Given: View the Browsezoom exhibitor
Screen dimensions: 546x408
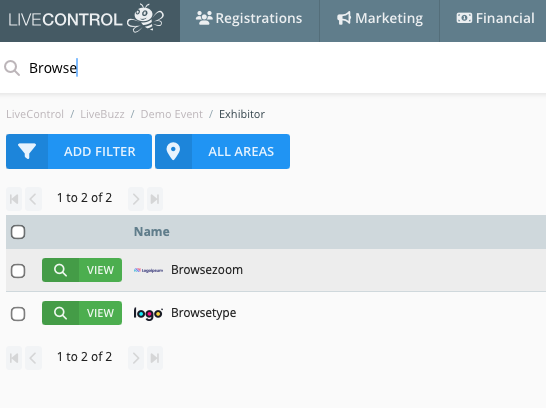Looking at the screenshot, I should click(x=82, y=270).
